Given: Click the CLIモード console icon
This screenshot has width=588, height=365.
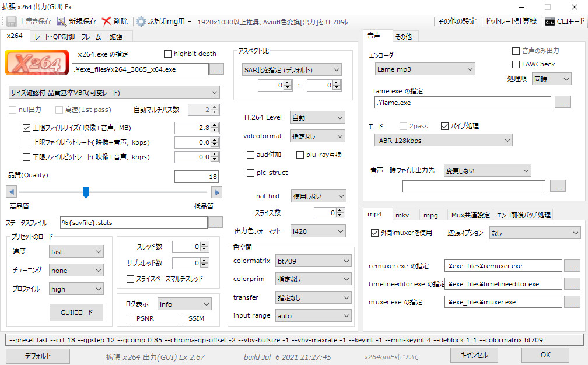Looking at the screenshot, I should [x=549, y=22].
